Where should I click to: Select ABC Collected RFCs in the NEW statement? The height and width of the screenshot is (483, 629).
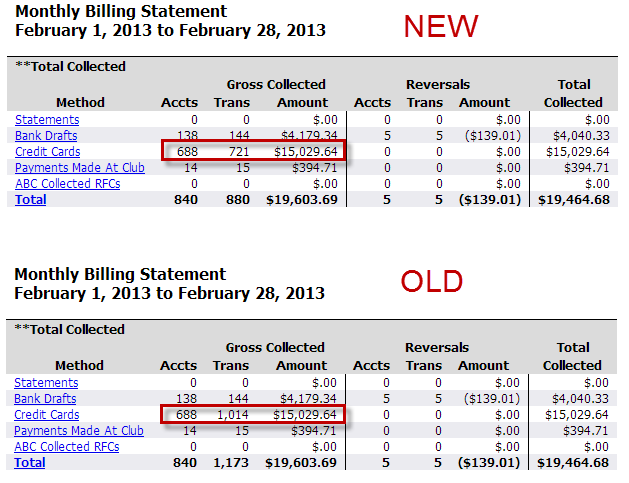tap(69, 184)
